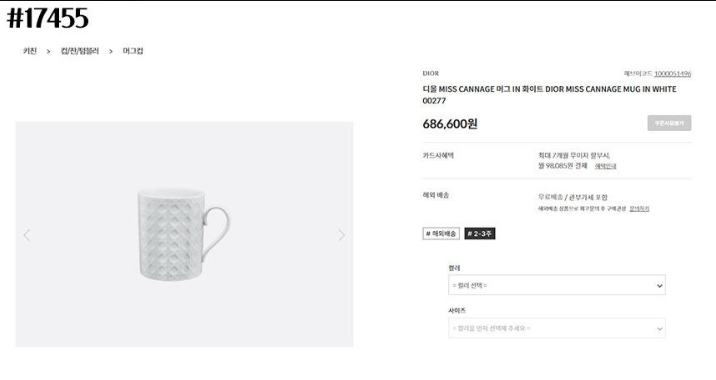Open the 혜택안내 card benefit link
This screenshot has height=380, width=716.
click(605, 166)
